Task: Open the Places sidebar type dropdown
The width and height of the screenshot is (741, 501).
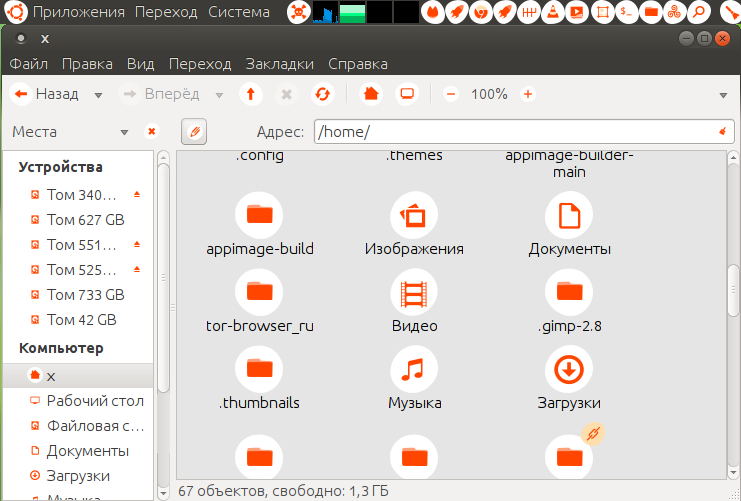Action: 124,132
